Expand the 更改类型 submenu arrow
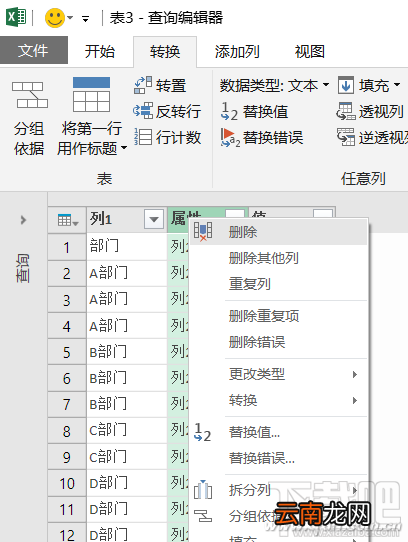Image resolution: width=408 pixels, height=542 pixels. [x=354, y=374]
